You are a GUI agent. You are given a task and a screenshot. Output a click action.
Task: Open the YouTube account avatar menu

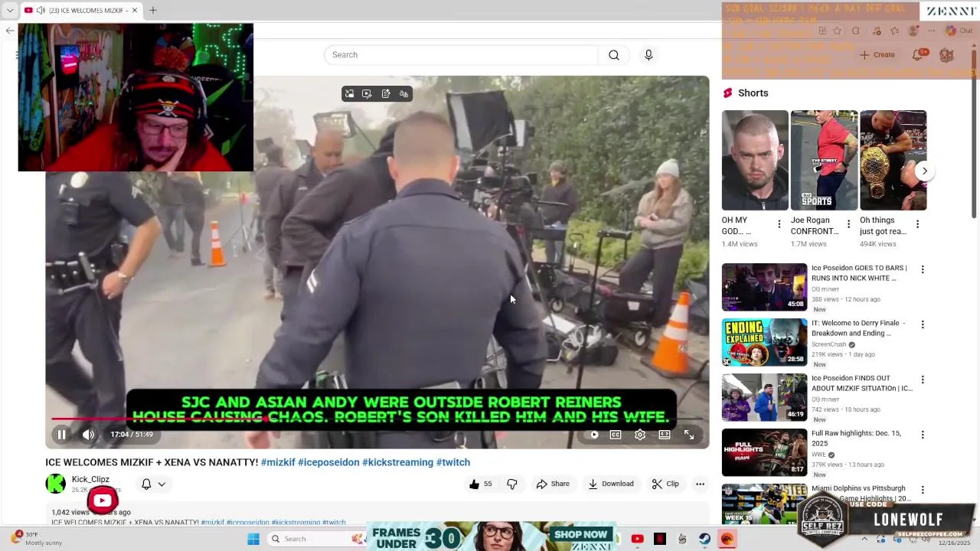(x=946, y=55)
